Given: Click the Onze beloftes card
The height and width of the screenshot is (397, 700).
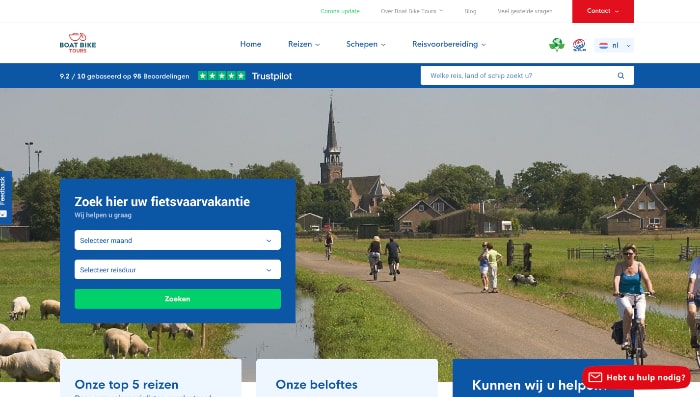Looking at the screenshot, I should [x=347, y=378].
